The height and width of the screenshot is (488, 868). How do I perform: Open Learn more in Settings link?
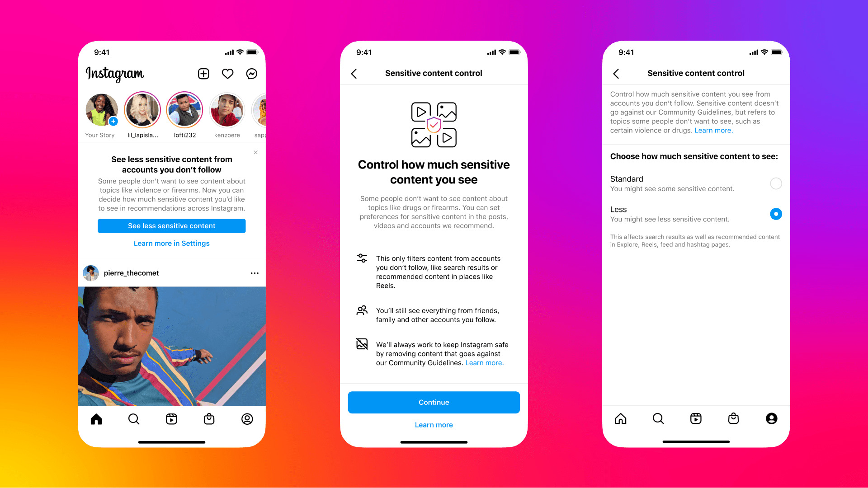point(172,243)
